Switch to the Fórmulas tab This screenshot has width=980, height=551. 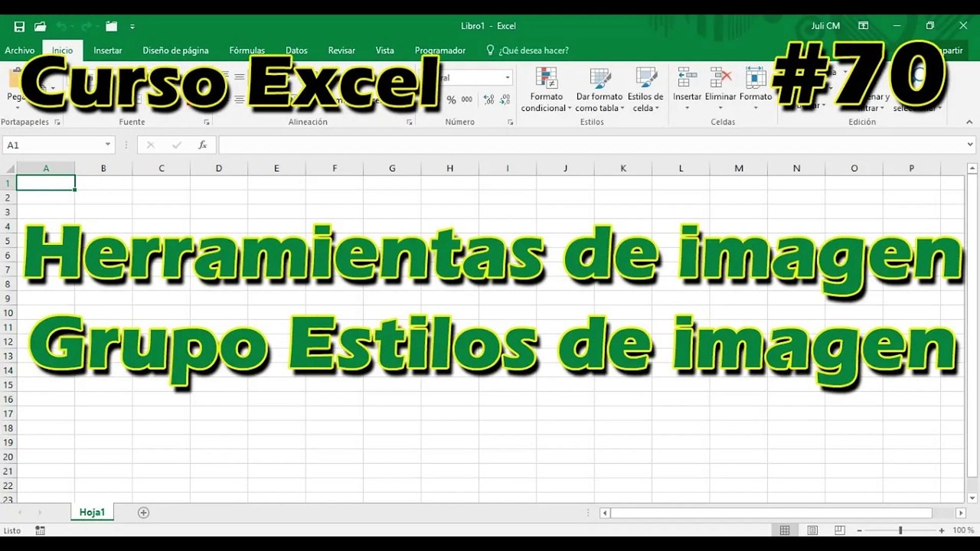247,51
